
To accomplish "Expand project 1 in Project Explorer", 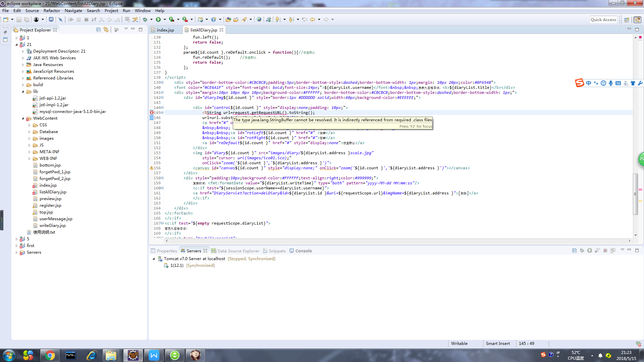I will pos(16,38).
